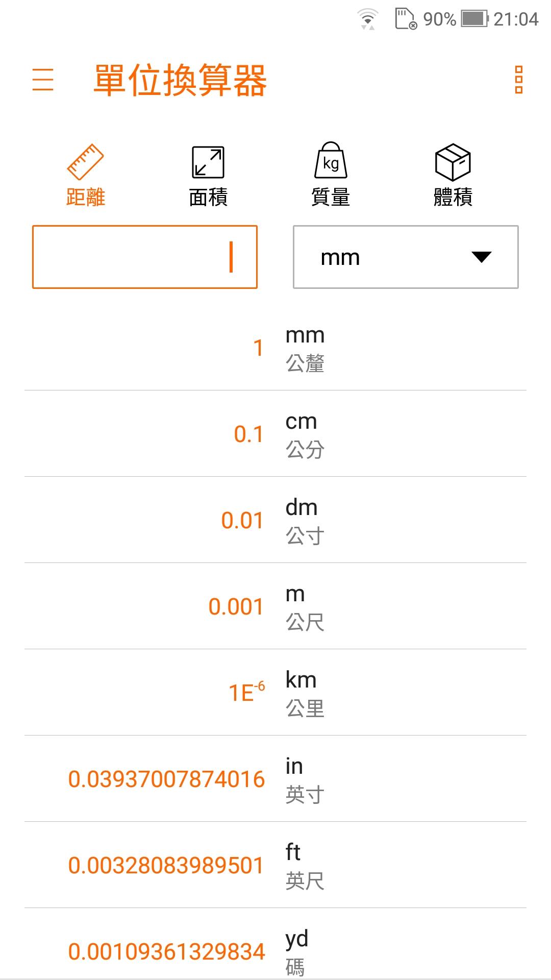Tap the ft 英尺 conversion value

[166, 865]
